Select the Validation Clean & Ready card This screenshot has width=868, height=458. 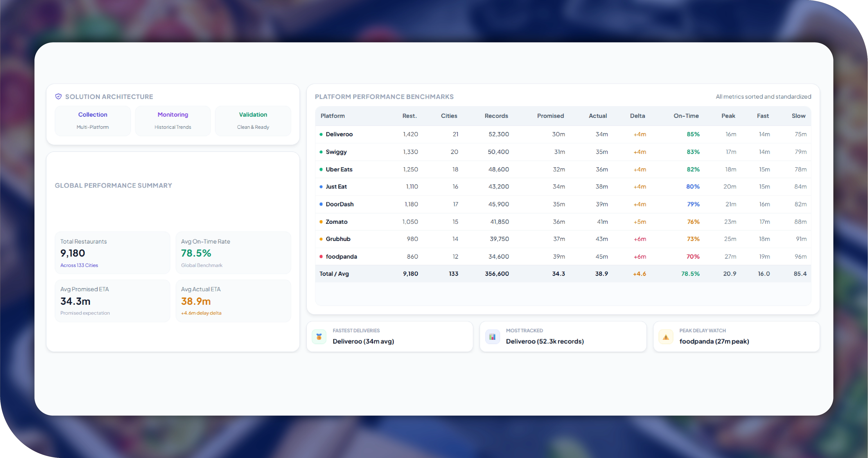click(253, 121)
